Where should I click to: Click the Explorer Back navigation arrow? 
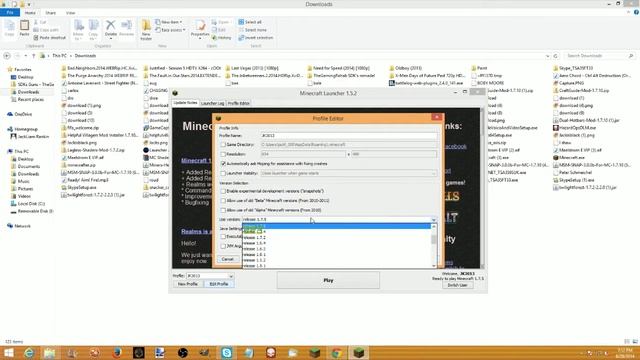click(7, 56)
